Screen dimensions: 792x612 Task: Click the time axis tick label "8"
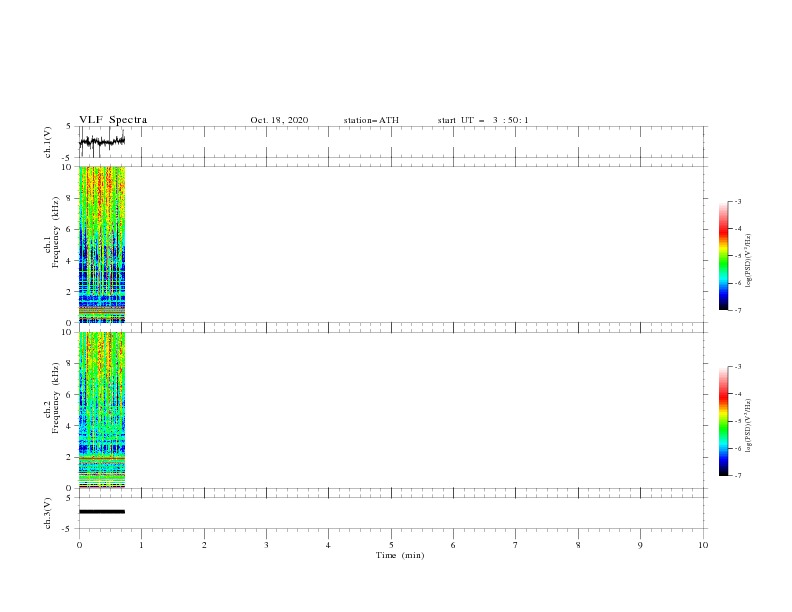pyautogui.click(x=578, y=545)
